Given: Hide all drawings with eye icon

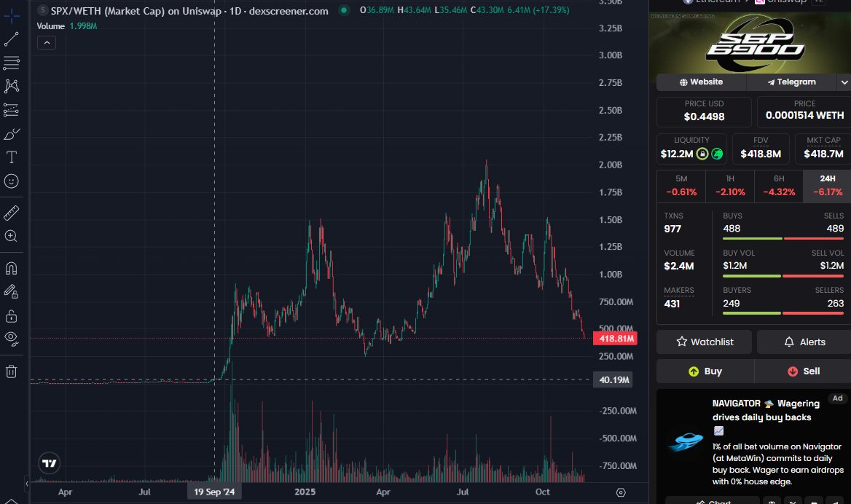Looking at the screenshot, I should pyautogui.click(x=12, y=339).
